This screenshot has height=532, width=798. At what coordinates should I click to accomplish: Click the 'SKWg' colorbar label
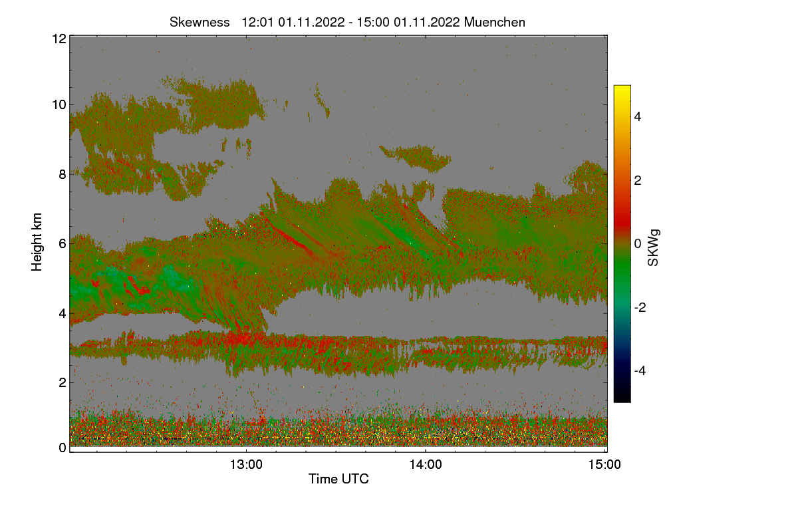654,247
